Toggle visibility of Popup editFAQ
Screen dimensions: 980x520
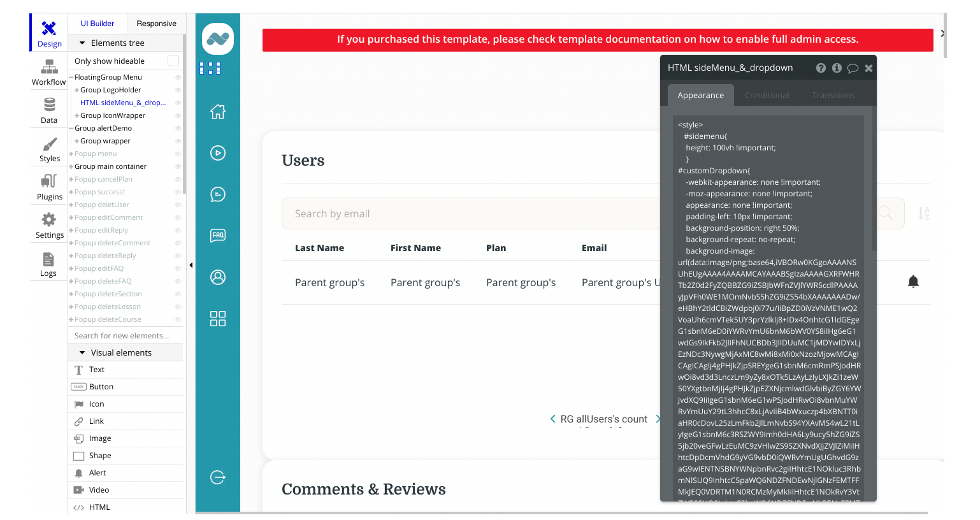click(x=178, y=268)
